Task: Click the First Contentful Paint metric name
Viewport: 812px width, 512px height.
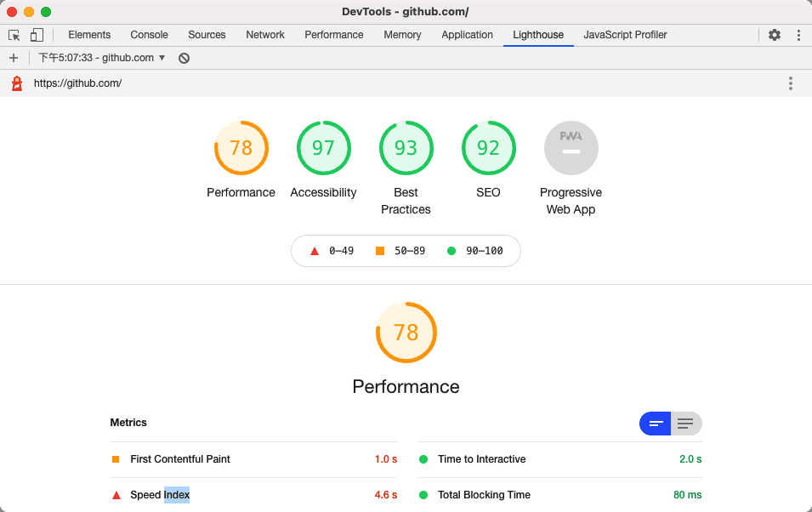Action: click(x=180, y=459)
